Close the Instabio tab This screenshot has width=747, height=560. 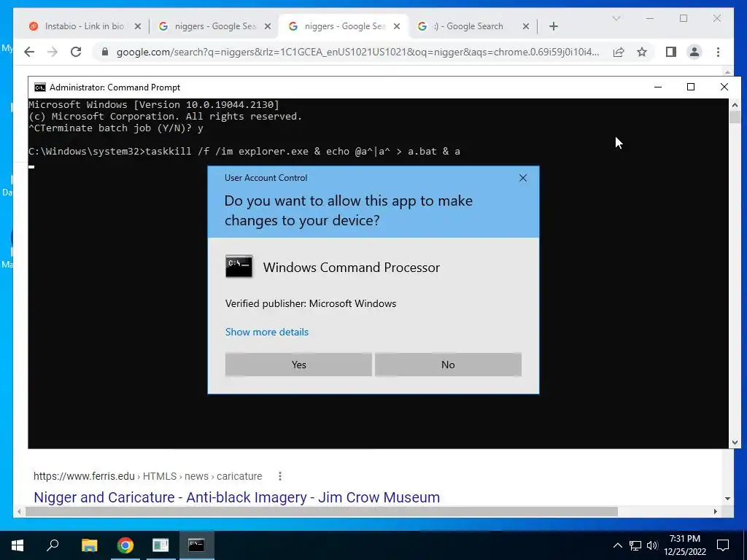138,26
